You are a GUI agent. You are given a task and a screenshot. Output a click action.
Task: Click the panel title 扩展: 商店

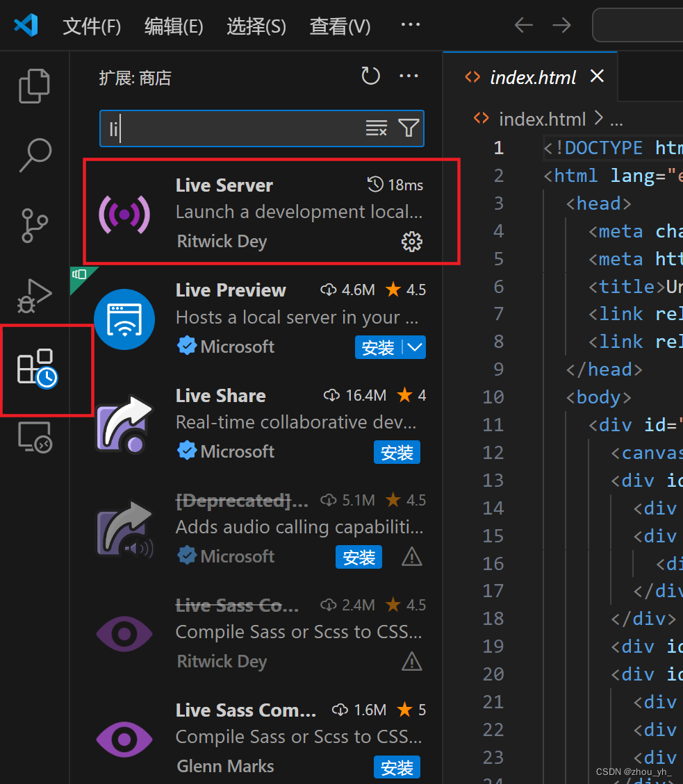click(x=135, y=78)
